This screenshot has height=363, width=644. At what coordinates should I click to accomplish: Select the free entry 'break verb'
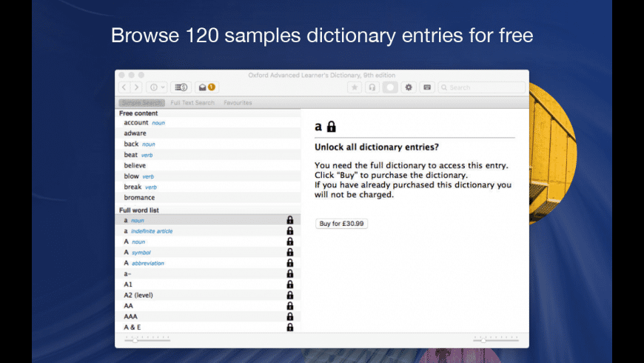point(208,187)
